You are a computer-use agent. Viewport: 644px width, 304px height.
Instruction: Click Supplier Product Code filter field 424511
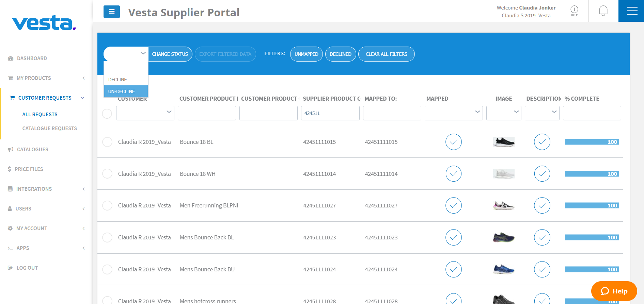(330, 113)
